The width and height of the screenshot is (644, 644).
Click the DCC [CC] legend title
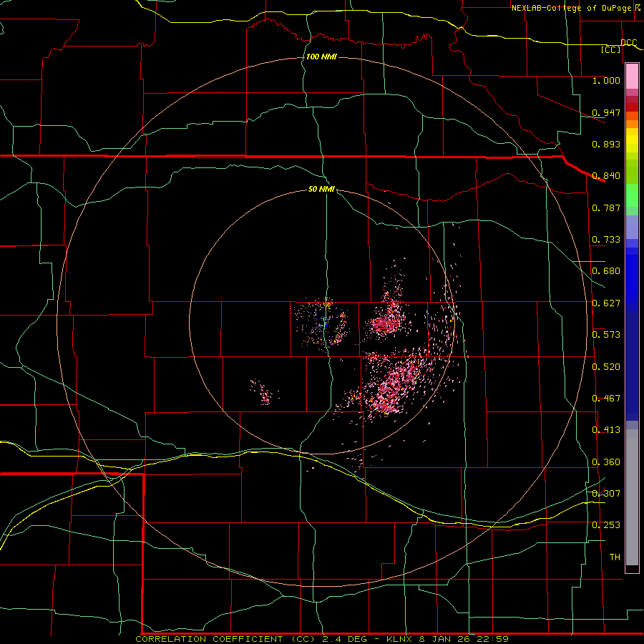click(619, 46)
